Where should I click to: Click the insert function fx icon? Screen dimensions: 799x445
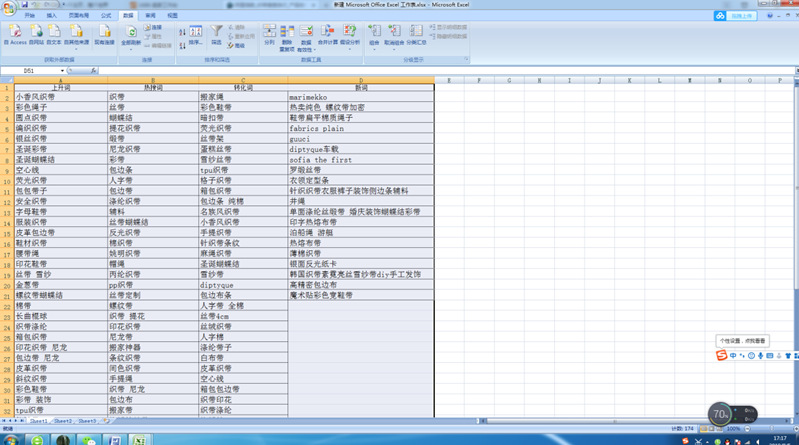94,71
